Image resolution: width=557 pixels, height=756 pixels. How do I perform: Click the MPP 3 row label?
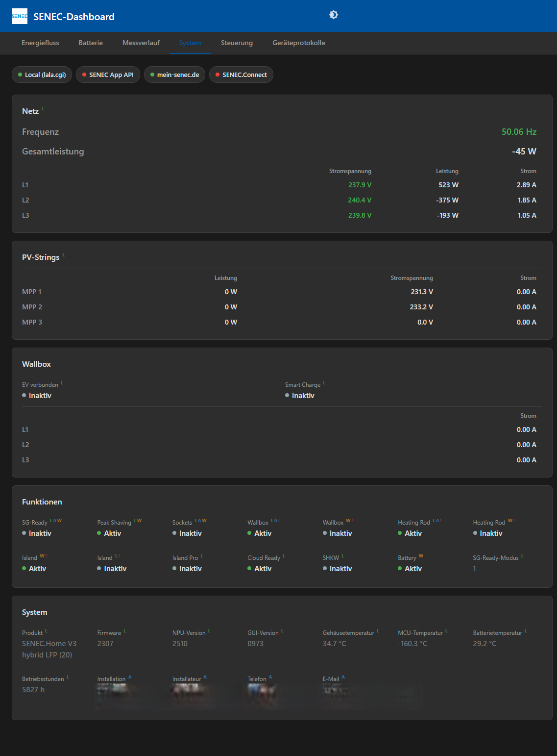point(32,322)
